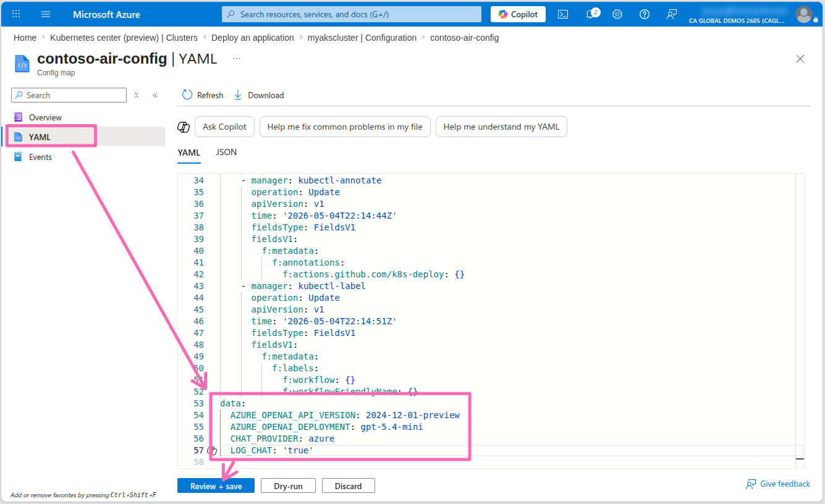Image resolution: width=825 pixels, height=504 pixels.
Task: Click the time '2026-05-04T22:14:44Z' value
Action: (340, 216)
